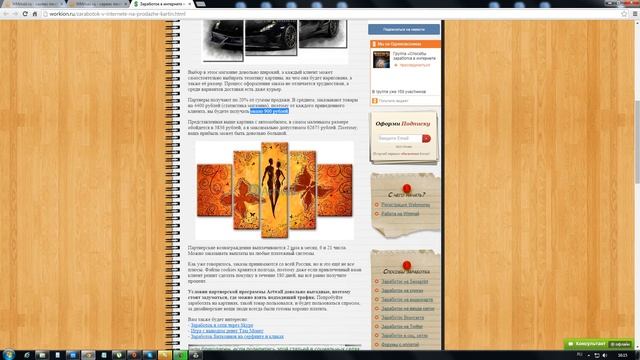Click the orange Присоединиться link
Screen dimensions: 640x360
click(x=414, y=65)
